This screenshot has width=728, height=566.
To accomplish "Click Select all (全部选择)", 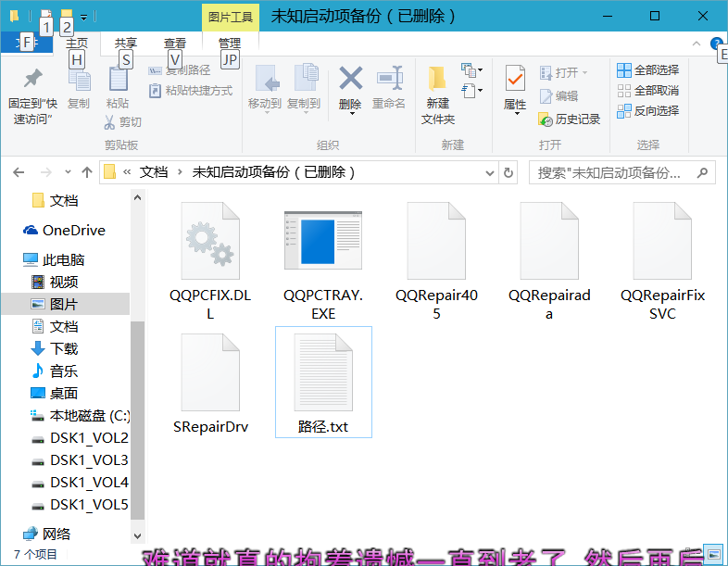I will click(x=648, y=70).
